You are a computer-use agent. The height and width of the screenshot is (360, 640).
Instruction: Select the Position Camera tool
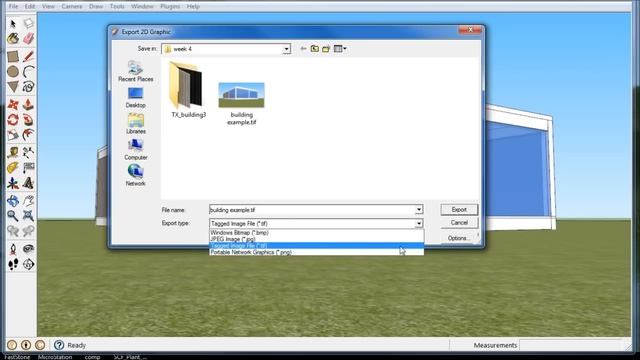coord(13,249)
